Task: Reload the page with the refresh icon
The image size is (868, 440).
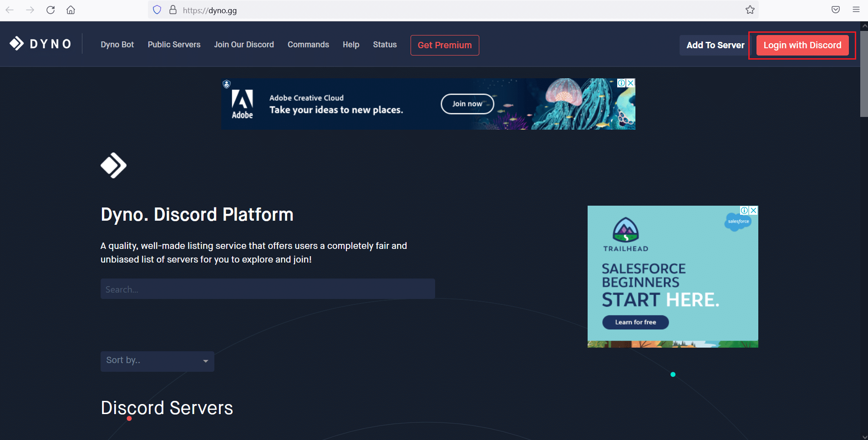Action: (x=51, y=10)
